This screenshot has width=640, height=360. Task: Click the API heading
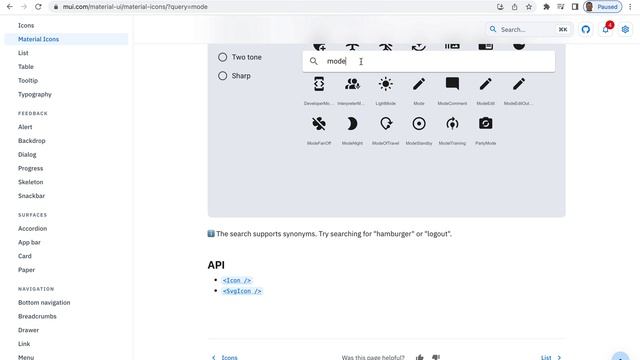(216, 265)
